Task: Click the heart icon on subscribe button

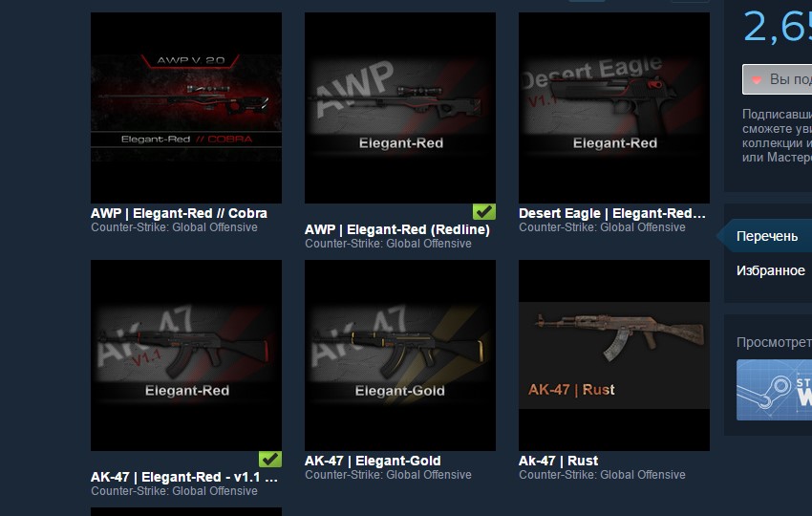Action: click(757, 79)
